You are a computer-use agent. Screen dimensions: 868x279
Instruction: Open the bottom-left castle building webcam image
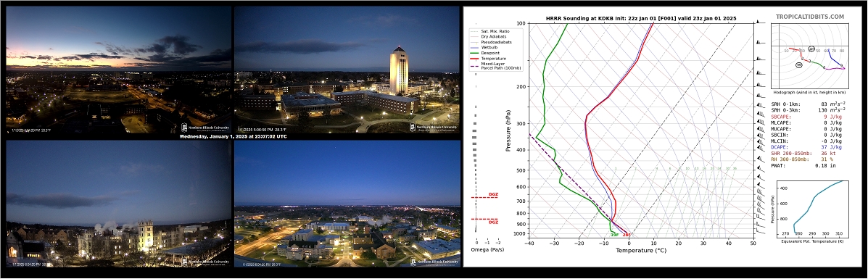click(118, 203)
